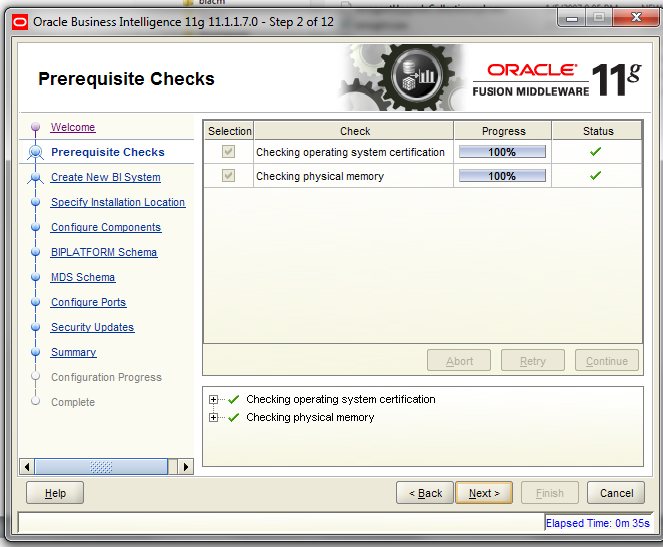Expand the physical memory tree node
Image resolution: width=663 pixels, height=547 pixels.
[x=214, y=418]
